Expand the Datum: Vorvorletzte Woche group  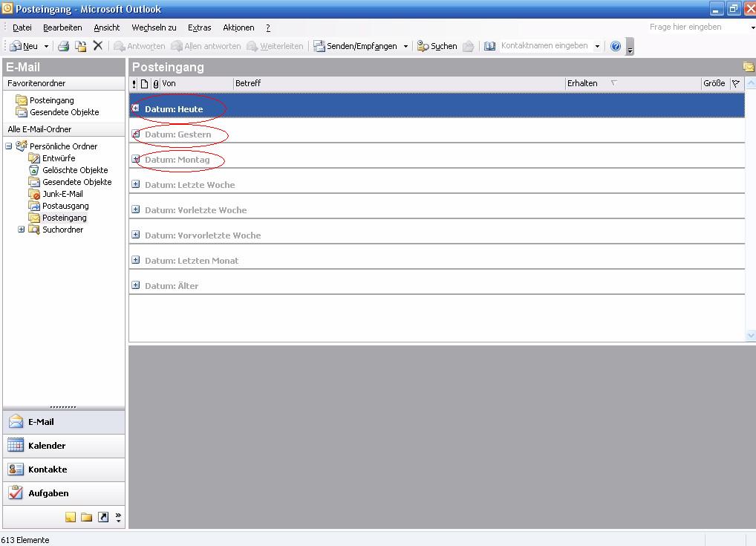[x=136, y=235]
